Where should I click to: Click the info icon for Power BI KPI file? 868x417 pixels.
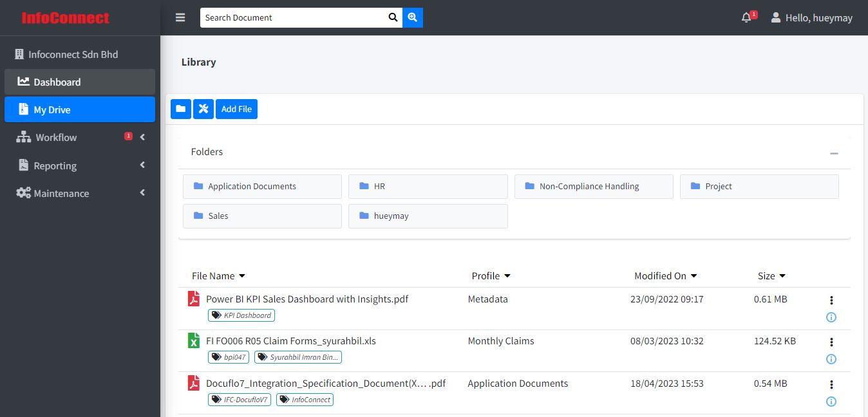point(831,317)
